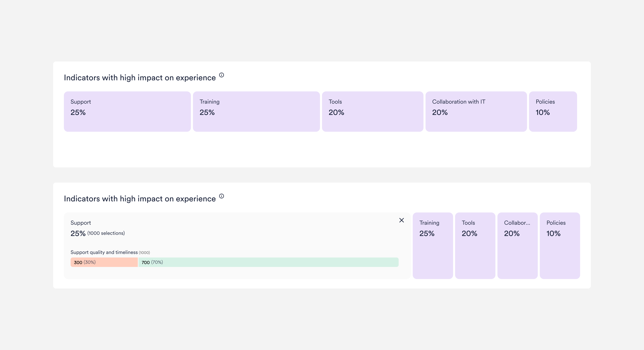The height and width of the screenshot is (350, 644).
Task: Click the bottom panel heading text
Action: 140,199
